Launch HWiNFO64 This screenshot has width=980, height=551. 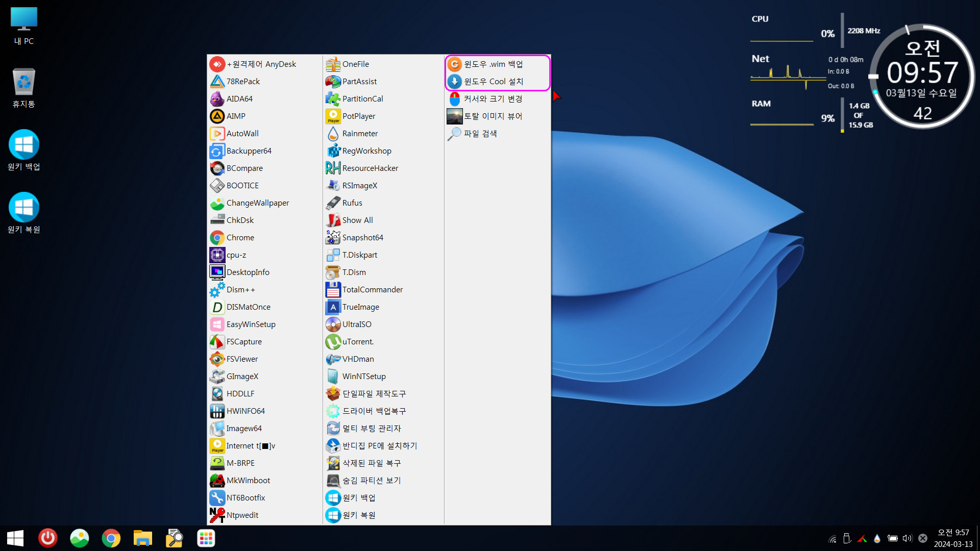point(264,411)
